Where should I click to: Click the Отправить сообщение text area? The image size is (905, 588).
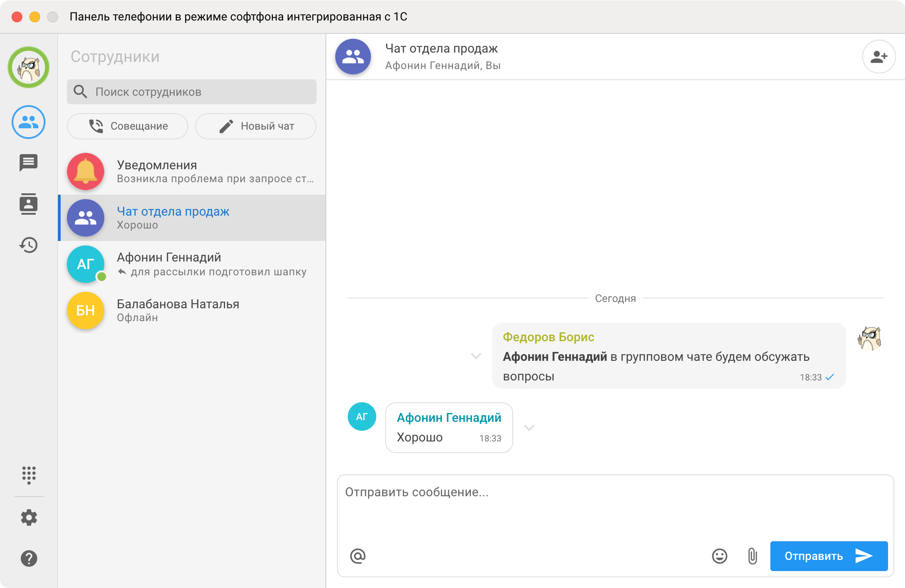[615, 508]
